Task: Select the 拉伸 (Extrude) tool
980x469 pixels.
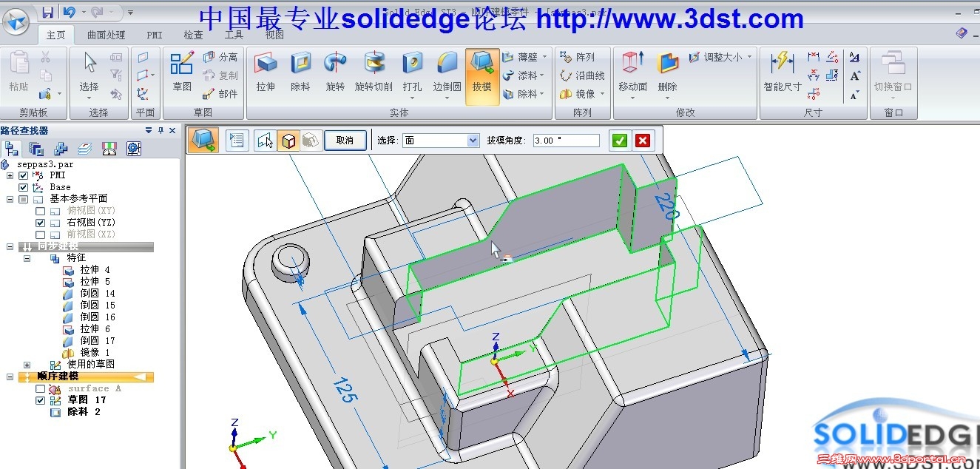Action: coord(266,73)
